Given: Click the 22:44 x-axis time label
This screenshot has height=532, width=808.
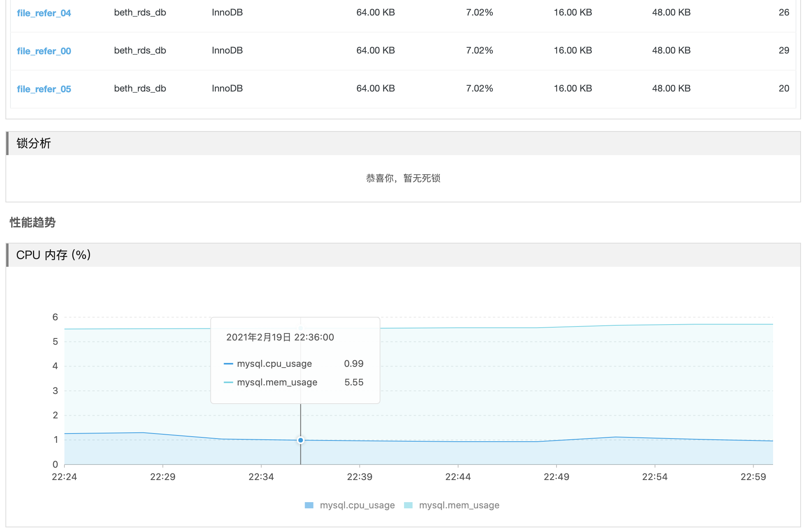Looking at the screenshot, I should pyautogui.click(x=458, y=477).
